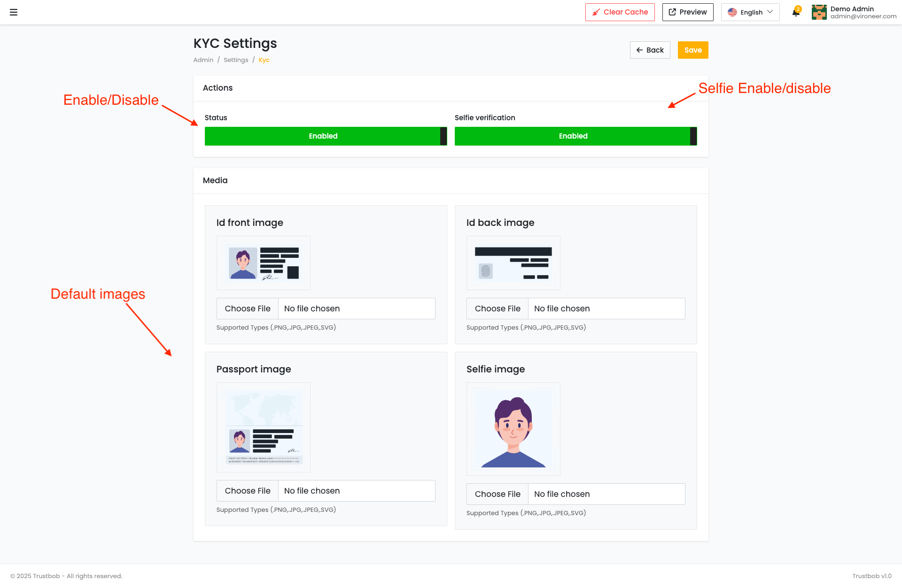This screenshot has width=902, height=588.
Task: Click the Passport 'No file chosen' field
Action: click(x=357, y=491)
